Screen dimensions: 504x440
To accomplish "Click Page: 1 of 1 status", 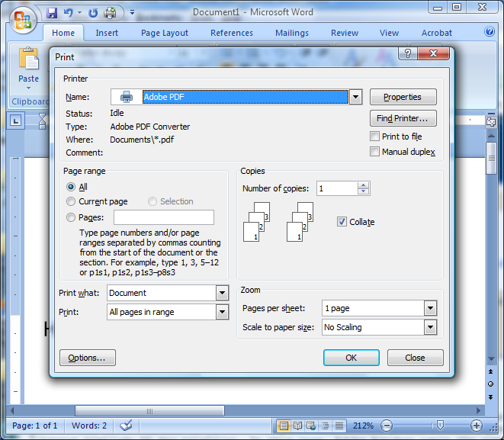I will click(35, 426).
